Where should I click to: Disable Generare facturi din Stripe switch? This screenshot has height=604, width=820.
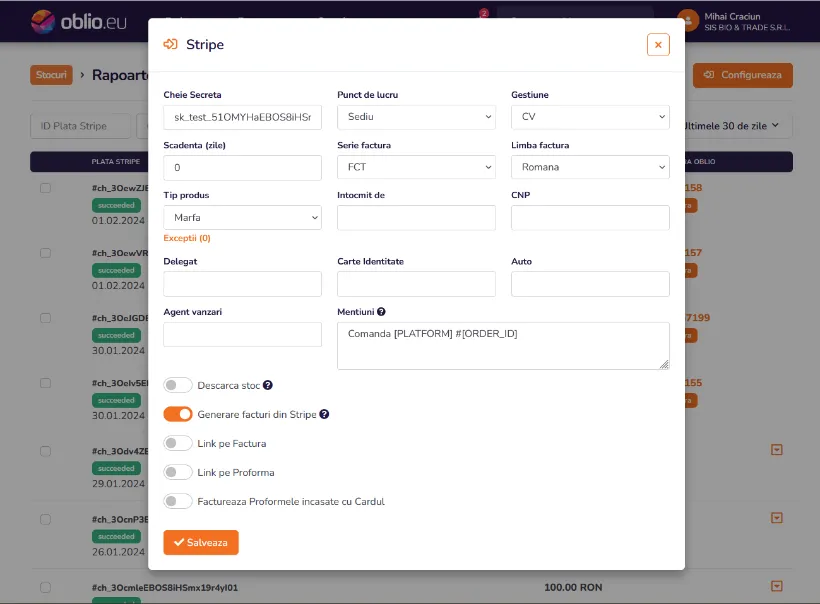pos(178,414)
